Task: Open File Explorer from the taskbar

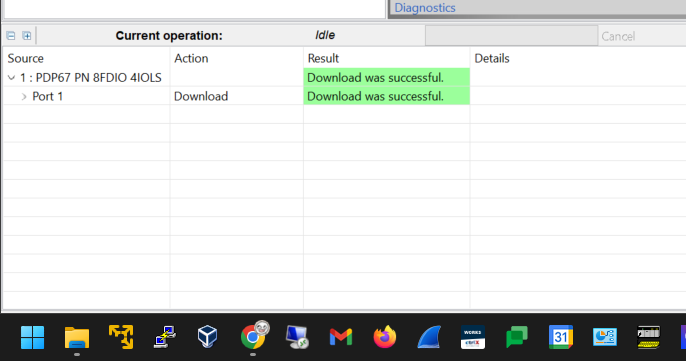Action: [77, 337]
